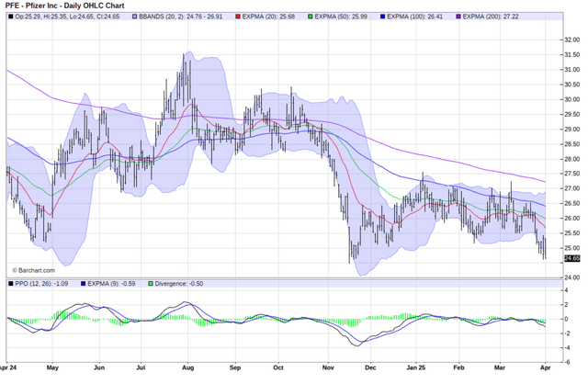
Task: Click the 31.00 price axis label
Action: point(572,70)
